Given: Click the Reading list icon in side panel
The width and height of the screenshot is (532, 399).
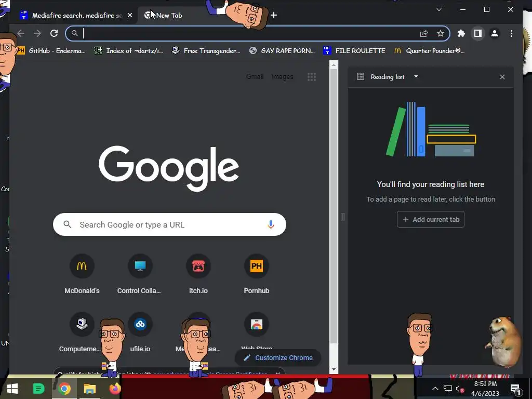Looking at the screenshot, I should coord(361,77).
